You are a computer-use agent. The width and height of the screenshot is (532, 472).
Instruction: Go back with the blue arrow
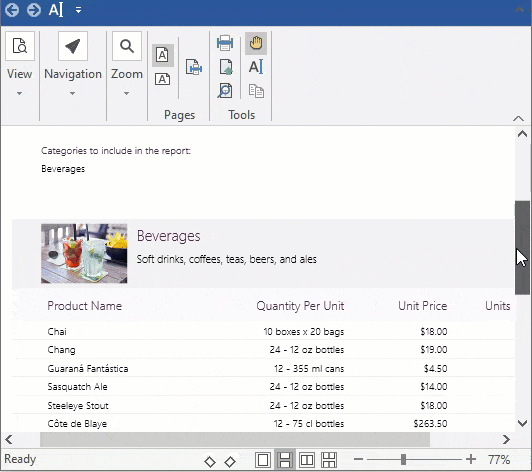pos(12,10)
